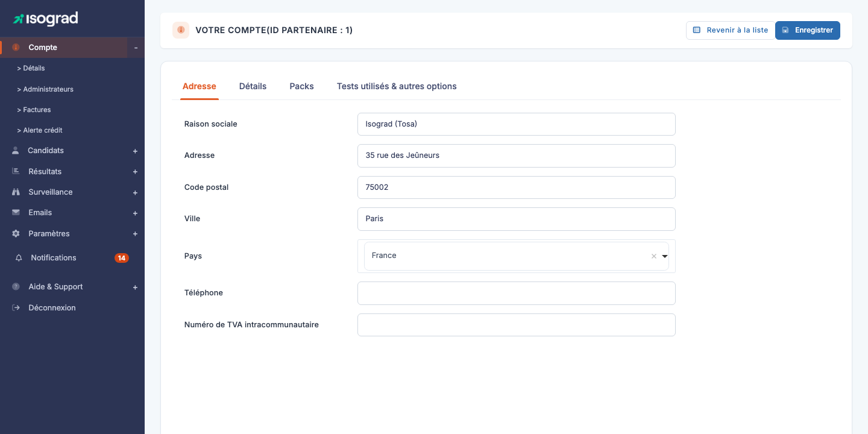The height and width of the screenshot is (434, 868).
Task: Click the Aide & Support label
Action: click(x=55, y=287)
